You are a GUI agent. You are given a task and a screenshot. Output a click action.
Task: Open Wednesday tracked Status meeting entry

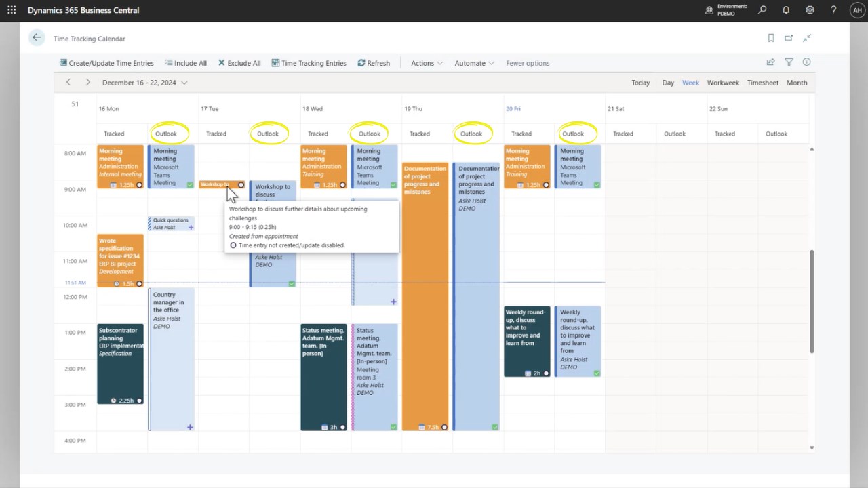click(x=323, y=377)
